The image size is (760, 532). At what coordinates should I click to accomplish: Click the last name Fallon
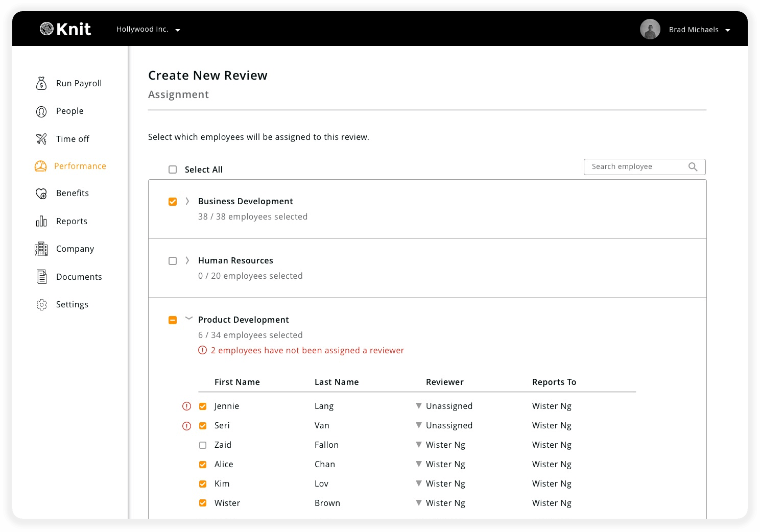(326, 445)
